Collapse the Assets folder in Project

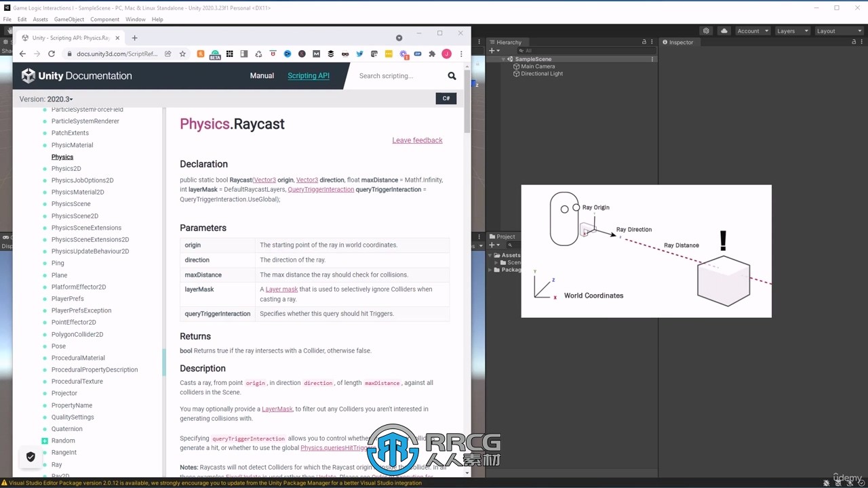pos(491,256)
